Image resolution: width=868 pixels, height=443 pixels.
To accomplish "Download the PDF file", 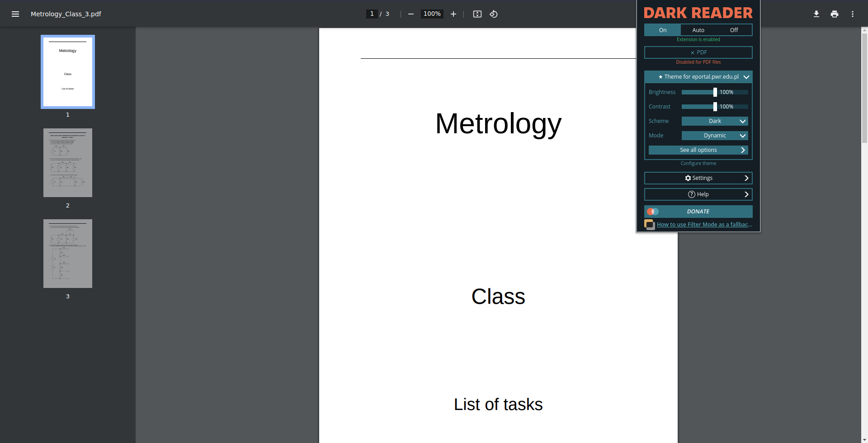I will [x=816, y=14].
